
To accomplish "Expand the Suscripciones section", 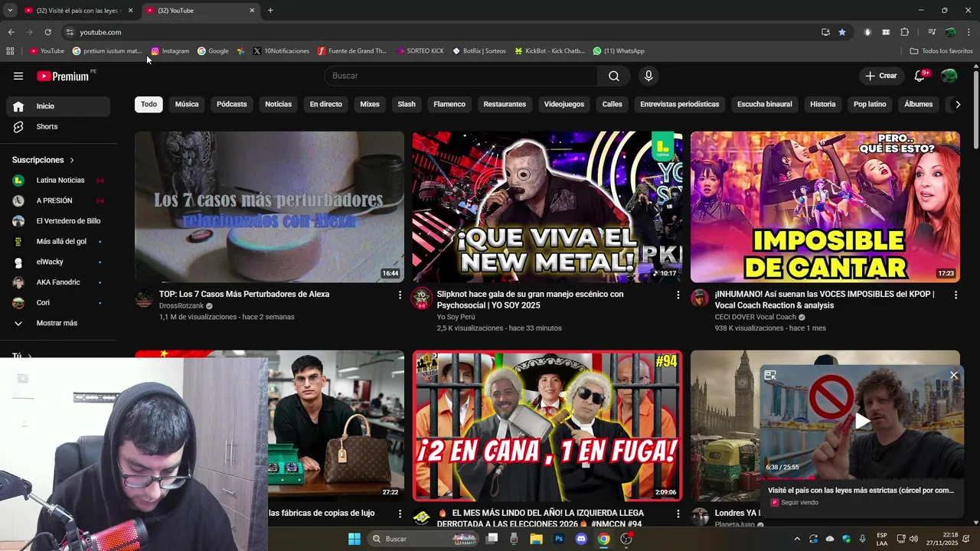I will [43, 160].
